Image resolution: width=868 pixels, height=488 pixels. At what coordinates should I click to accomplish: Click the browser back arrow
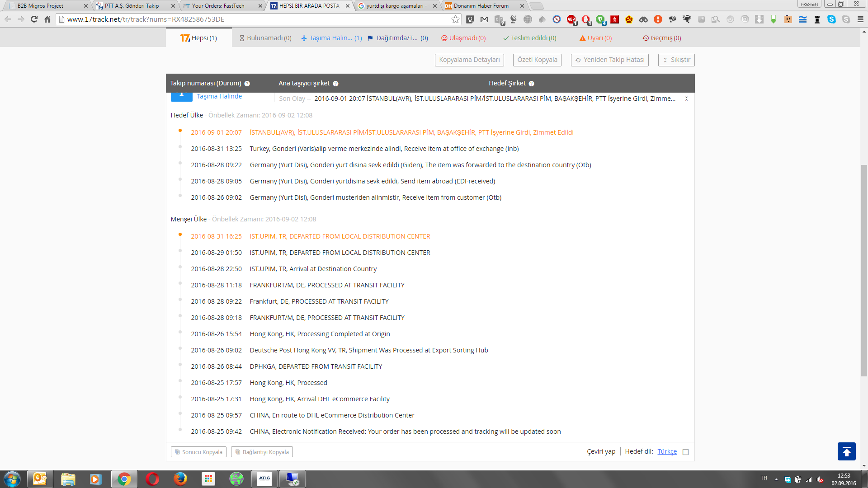[8, 19]
